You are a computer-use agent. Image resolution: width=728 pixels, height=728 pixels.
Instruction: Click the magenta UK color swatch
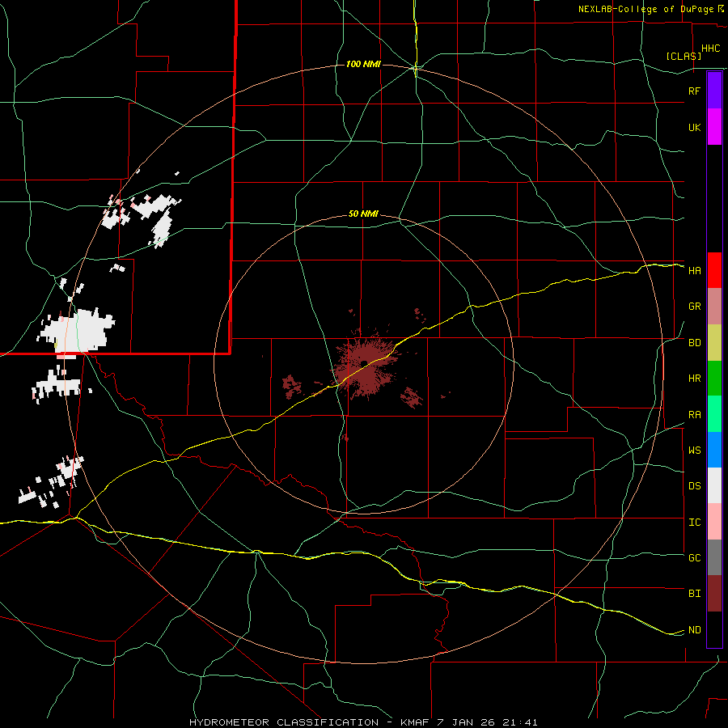click(x=714, y=127)
